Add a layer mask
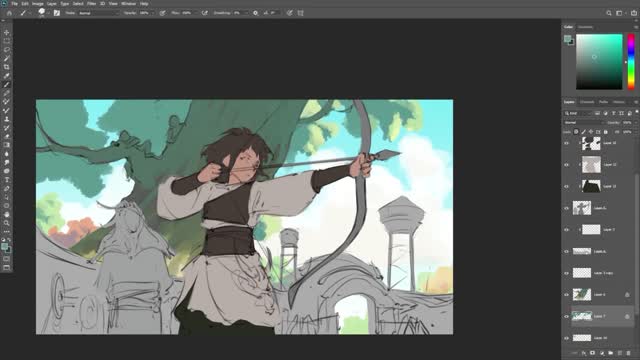This screenshot has height=360, width=640. 593,353
